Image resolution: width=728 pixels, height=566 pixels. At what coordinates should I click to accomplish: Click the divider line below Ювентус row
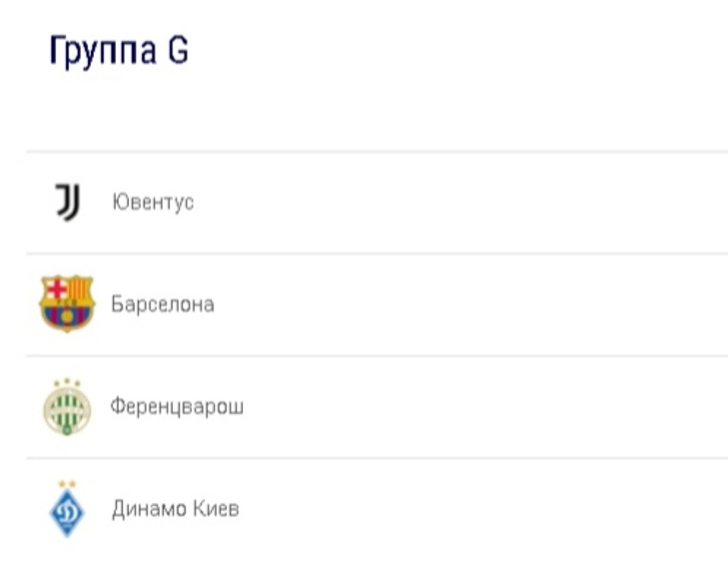tap(377, 254)
